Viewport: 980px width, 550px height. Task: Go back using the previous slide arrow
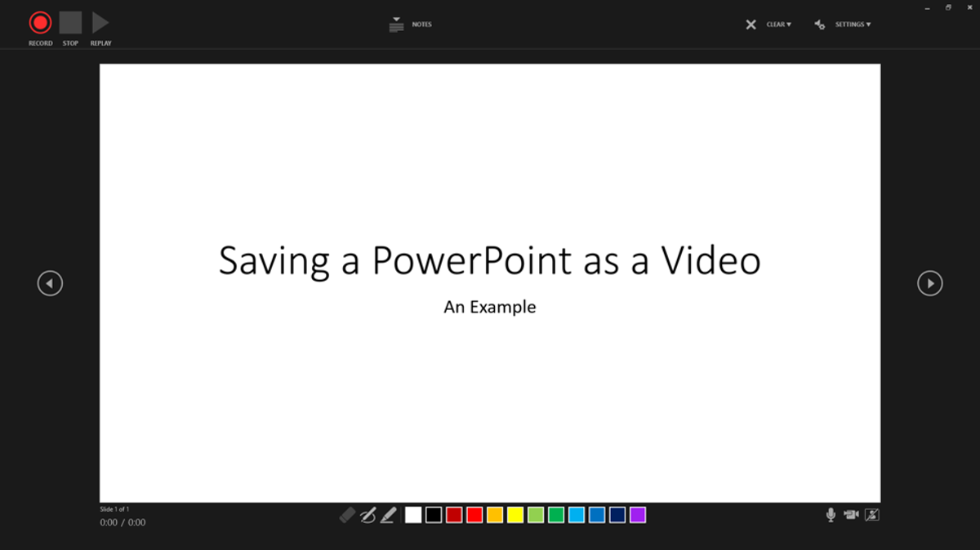point(50,283)
